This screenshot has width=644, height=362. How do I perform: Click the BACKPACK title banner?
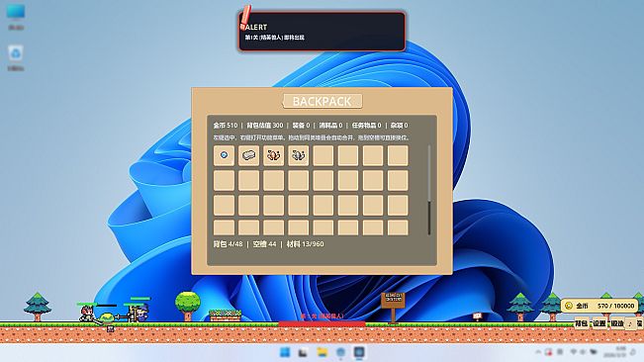322,101
